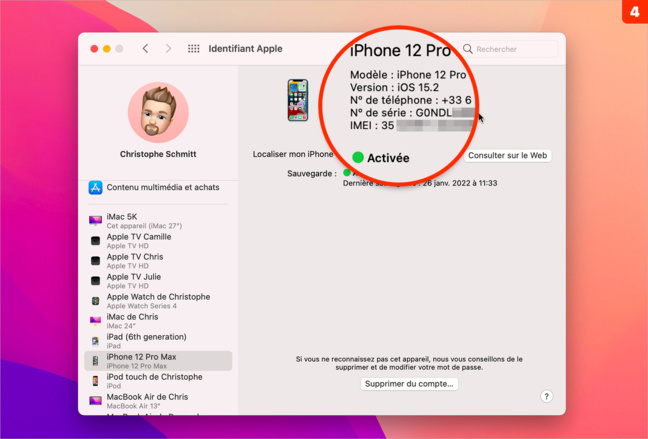Image resolution: width=648 pixels, height=439 pixels.
Task: Select Apple Watch de Christophe
Action: 158,301
